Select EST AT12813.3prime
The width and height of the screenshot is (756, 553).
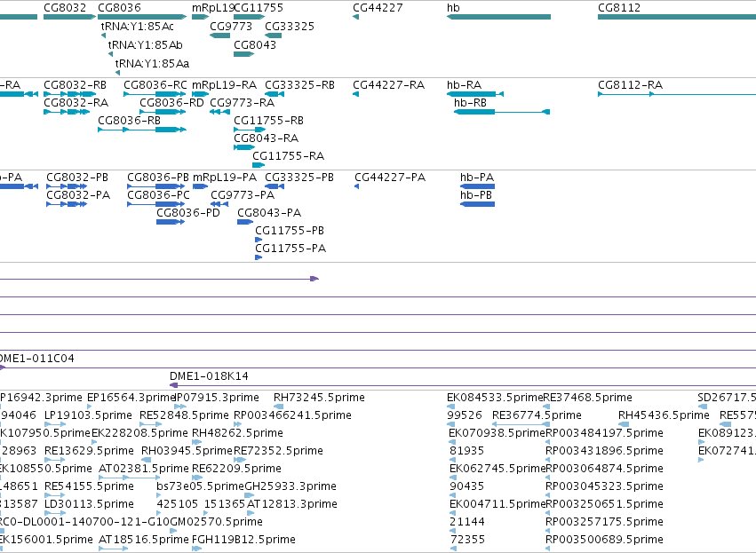(251, 513)
